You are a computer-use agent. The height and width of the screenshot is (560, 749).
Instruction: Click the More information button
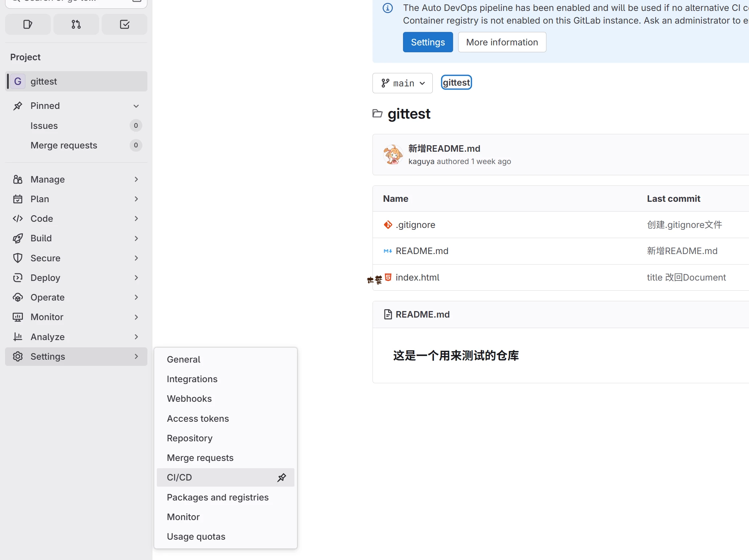[x=502, y=42]
